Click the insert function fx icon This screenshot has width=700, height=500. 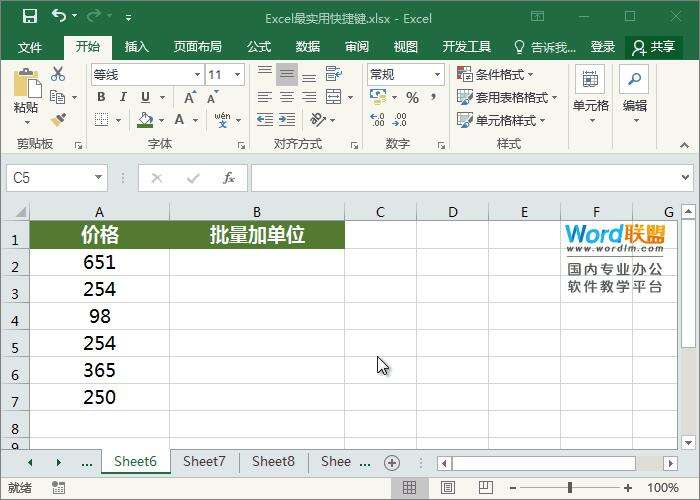click(x=229, y=178)
